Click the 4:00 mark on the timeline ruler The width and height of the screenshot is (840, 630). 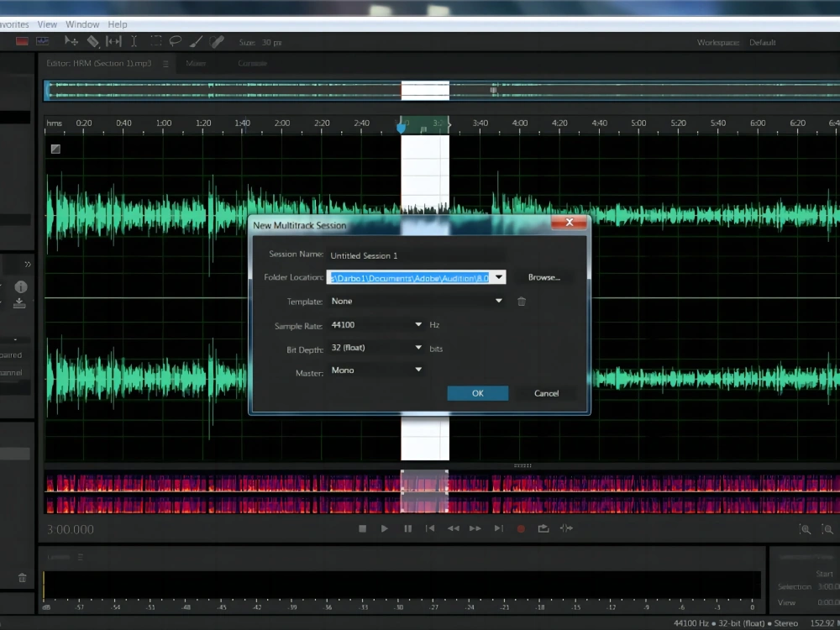pos(520,123)
